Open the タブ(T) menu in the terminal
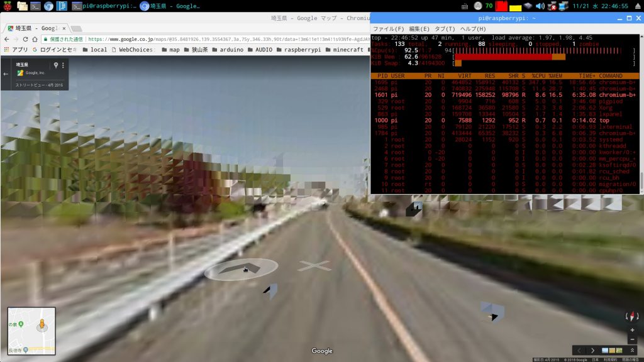The image size is (644, 362). tap(445, 29)
